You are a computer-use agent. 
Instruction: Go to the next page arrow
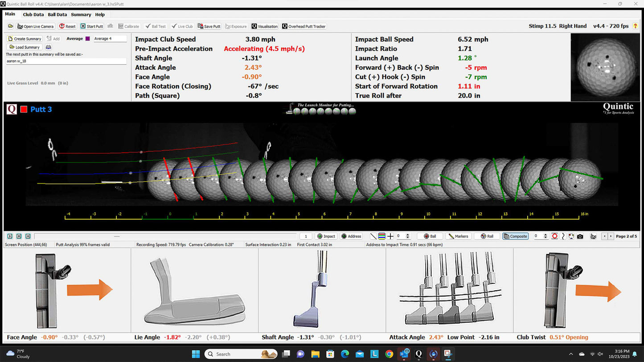(x=611, y=236)
